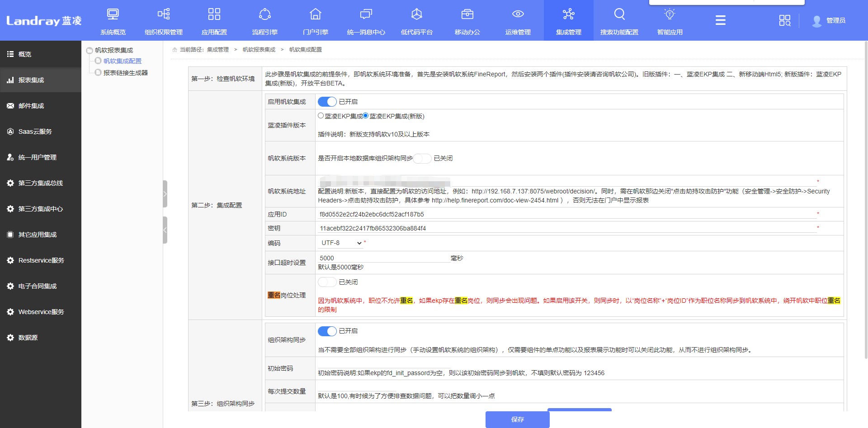The width and height of the screenshot is (868, 428).
Task: Open 搜索功能配置 magnifier icon
Action: [x=619, y=14]
